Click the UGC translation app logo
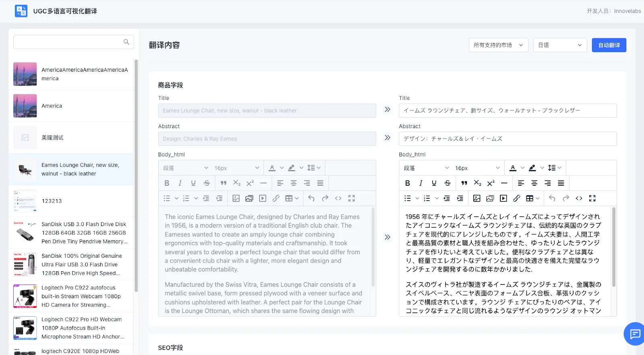Viewport: 644px width, 355px height. pyautogui.click(x=21, y=11)
